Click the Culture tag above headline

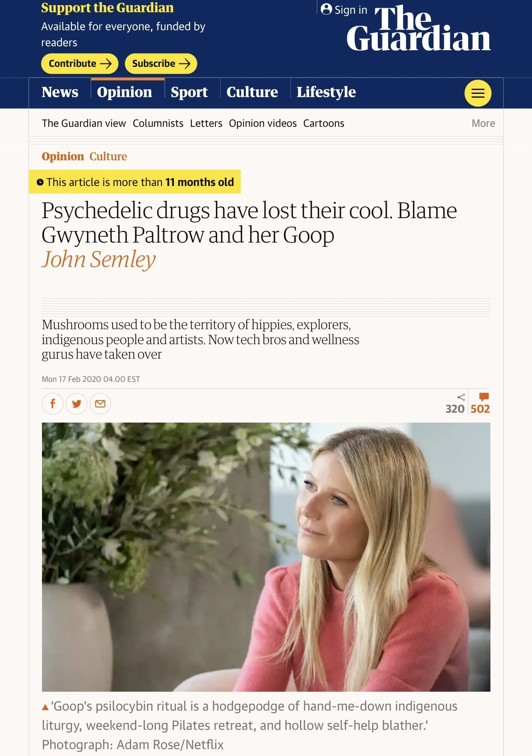(108, 156)
